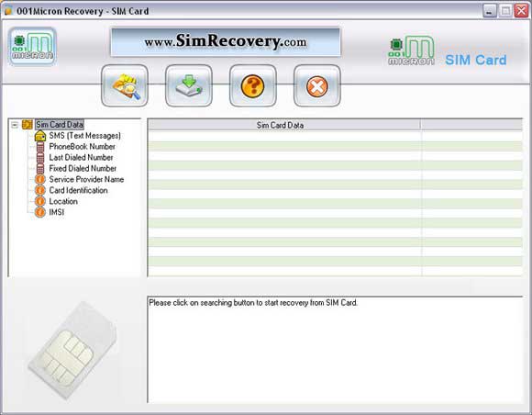Click the Location info icon
The image size is (532, 415).
click(40, 201)
